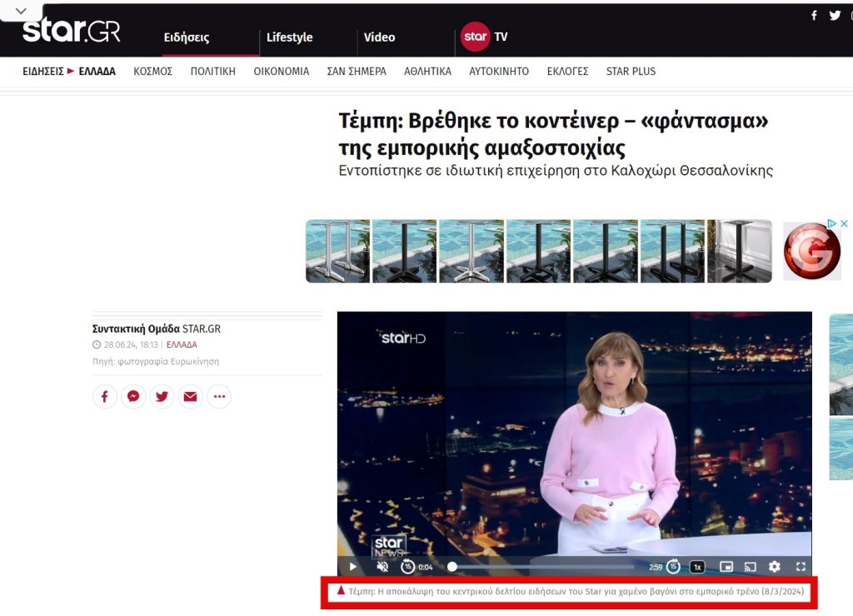853x616 pixels.
Task: Go to ΕΙΔΗΣΕΙΣ breadcrumb
Action: (x=43, y=72)
